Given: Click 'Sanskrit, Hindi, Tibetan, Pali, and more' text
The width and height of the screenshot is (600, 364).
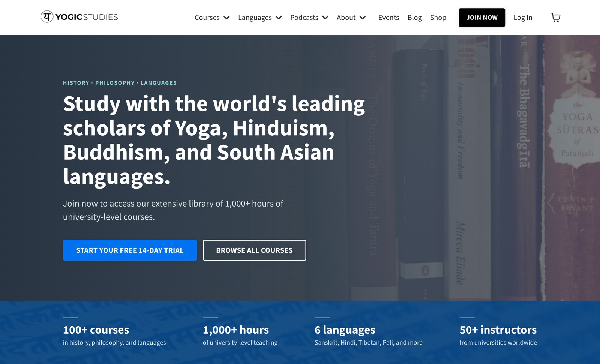Looking at the screenshot, I should (x=369, y=342).
